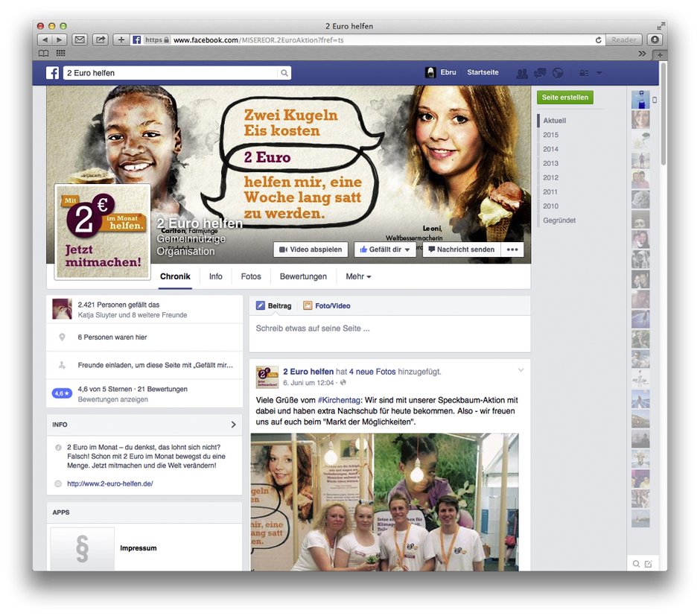Reload the page with refresh icon
The height and width of the screenshot is (616, 700).
click(x=598, y=39)
